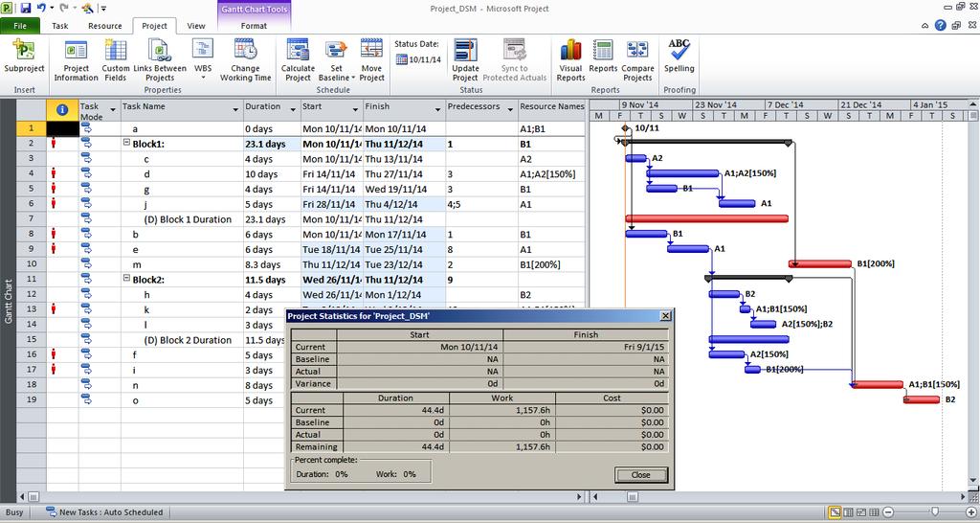Click Update Project
Viewport: 980px width, 523px height.
(465, 58)
